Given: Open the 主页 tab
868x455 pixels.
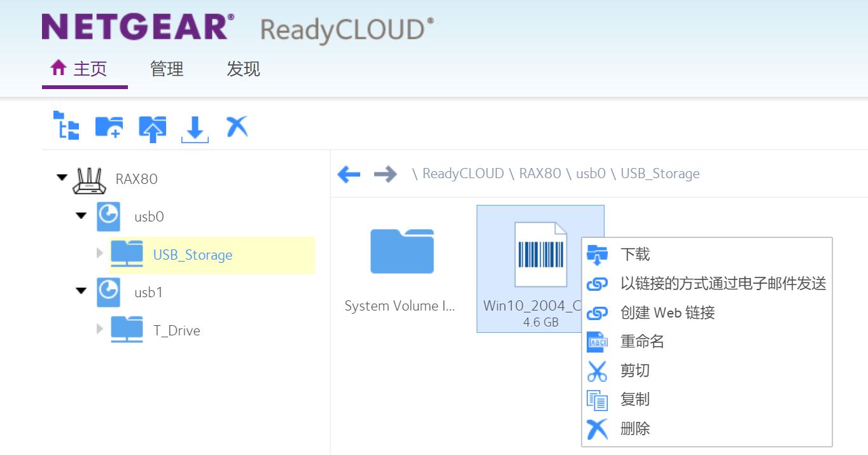Looking at the screenshot, I should [x=85, y=69].
